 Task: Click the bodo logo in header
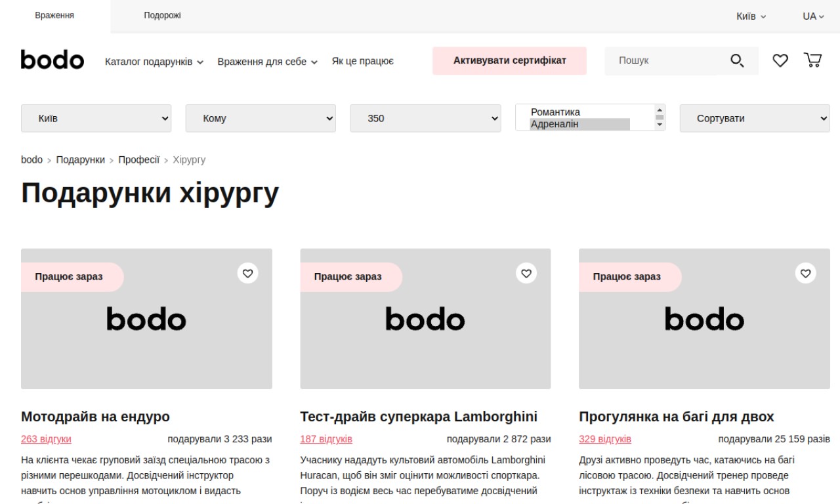click(52, 60)
